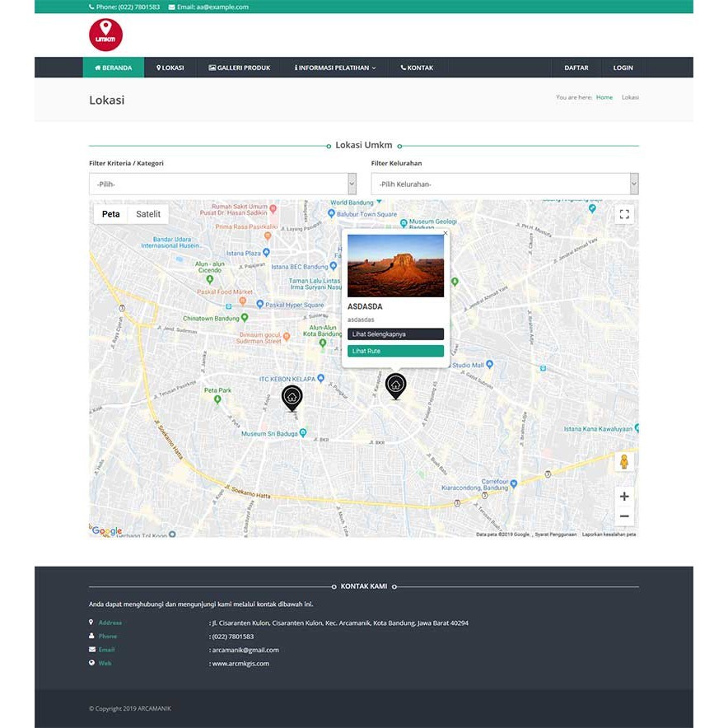Image resolution: width=728 pixels, height=728 pixels.
Task: Open the Pilih Kelurahan dropdown
Action: coord(503,183)
